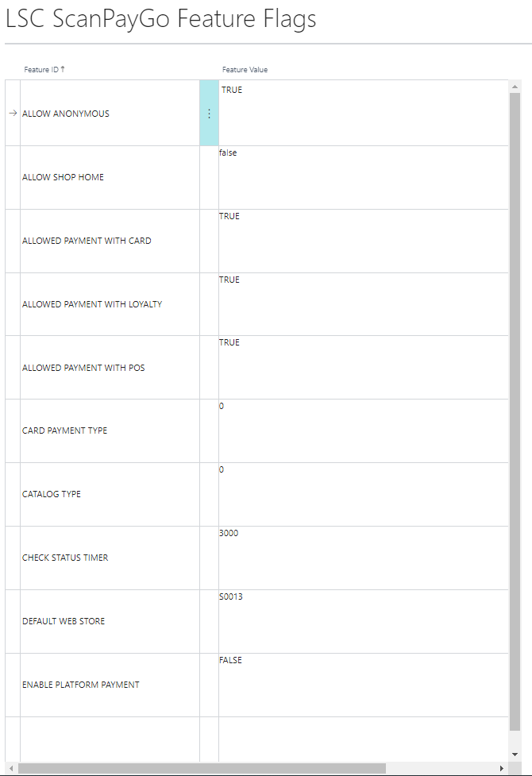Viewport: 532px width, 776px height.
Task: Click the ALLOWED PAYMENT WITH LOYALTY value
Action: 229,280
